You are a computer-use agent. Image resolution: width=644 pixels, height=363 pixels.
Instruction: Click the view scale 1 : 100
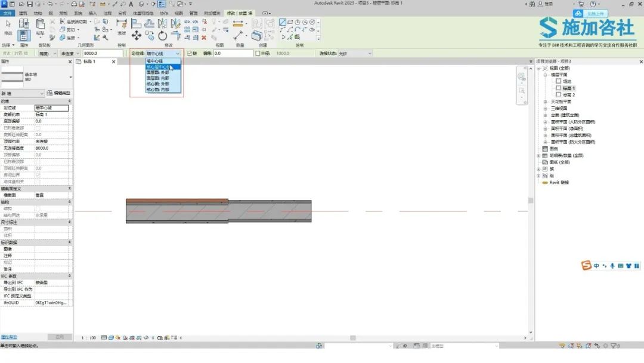click(x=89, y=338)
